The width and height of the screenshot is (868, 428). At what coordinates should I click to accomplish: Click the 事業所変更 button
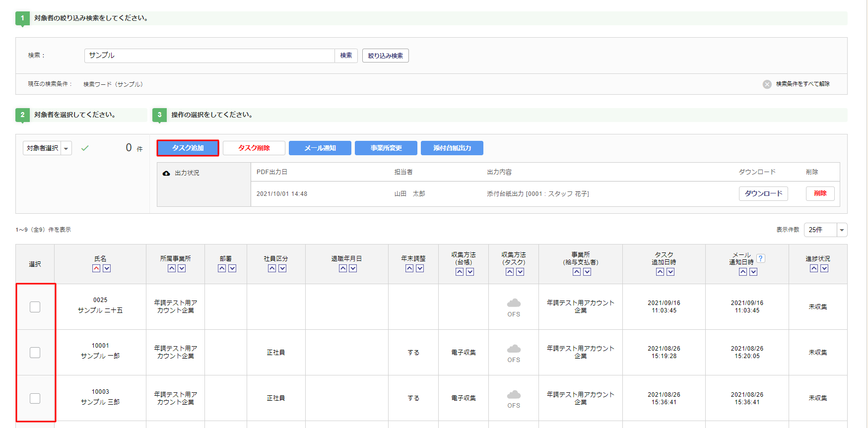click(386, 148)
